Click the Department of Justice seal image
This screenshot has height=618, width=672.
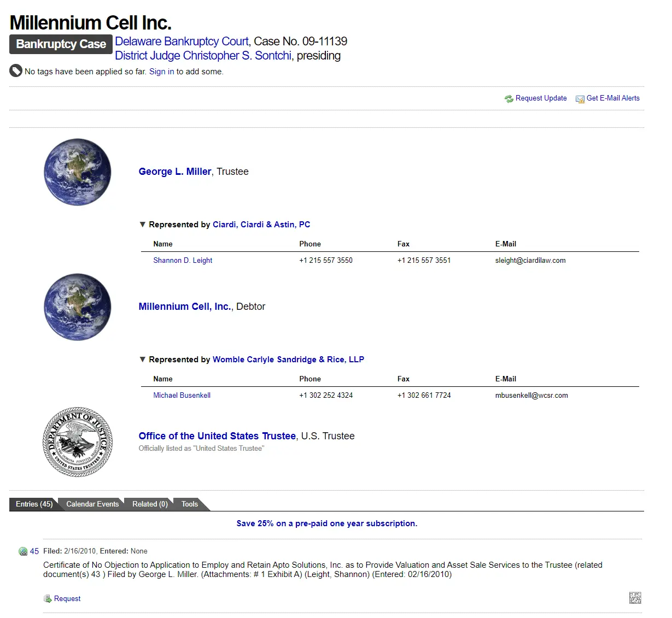[x=78, y=442]
